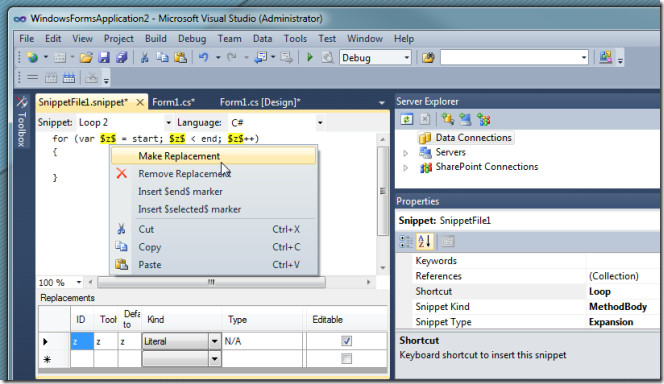664x384 pixels.
Task: Click icon right of the toolbar search box
Action: (606, 57)
